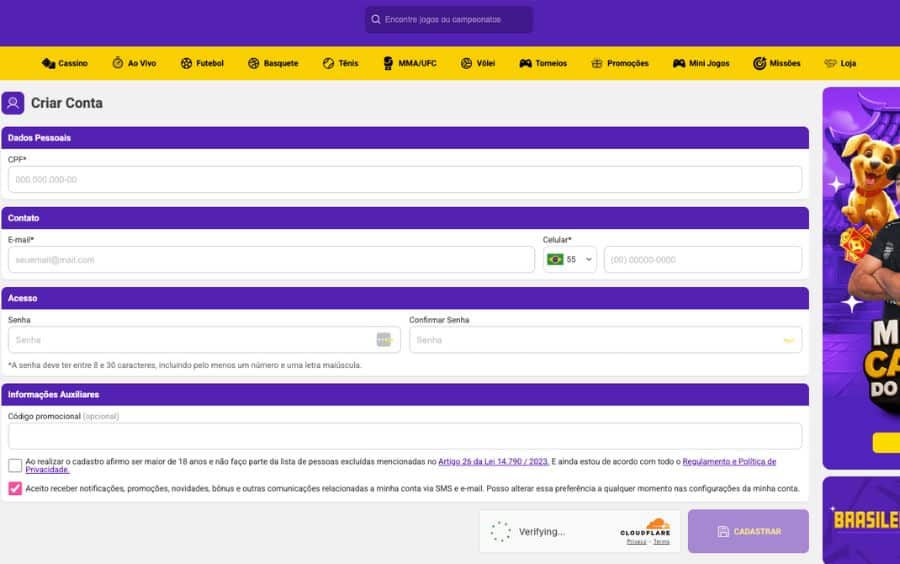This screenshot has height=564, width=900.
Task: Click the MMA/UFC glove icon
Action: tap(389, 63)
